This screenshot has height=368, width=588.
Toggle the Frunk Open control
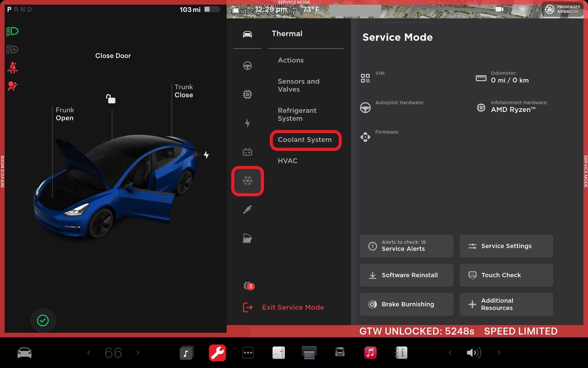click(65, 114)
